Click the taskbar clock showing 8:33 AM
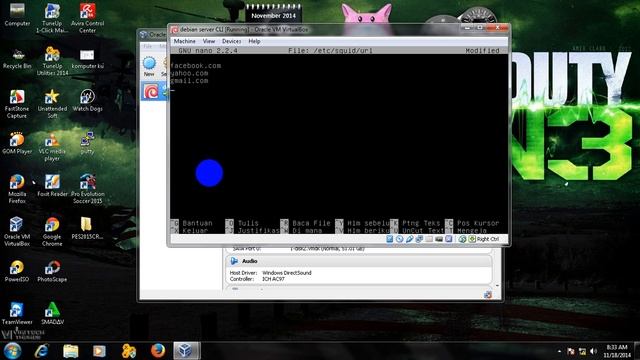Screen dimensions: 640x360 click(617, 351)
